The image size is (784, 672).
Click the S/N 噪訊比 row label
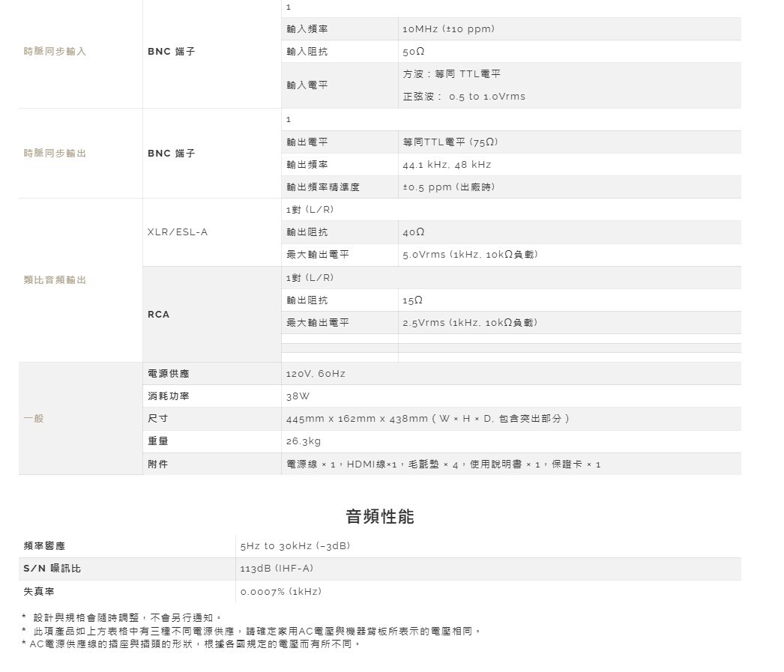(x=52, y=569)
